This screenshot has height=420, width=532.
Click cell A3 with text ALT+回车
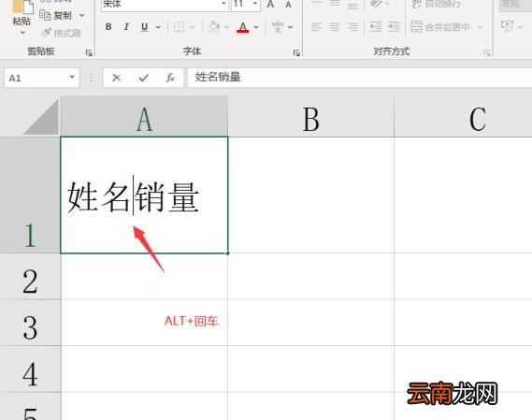(x=144, y=323)
